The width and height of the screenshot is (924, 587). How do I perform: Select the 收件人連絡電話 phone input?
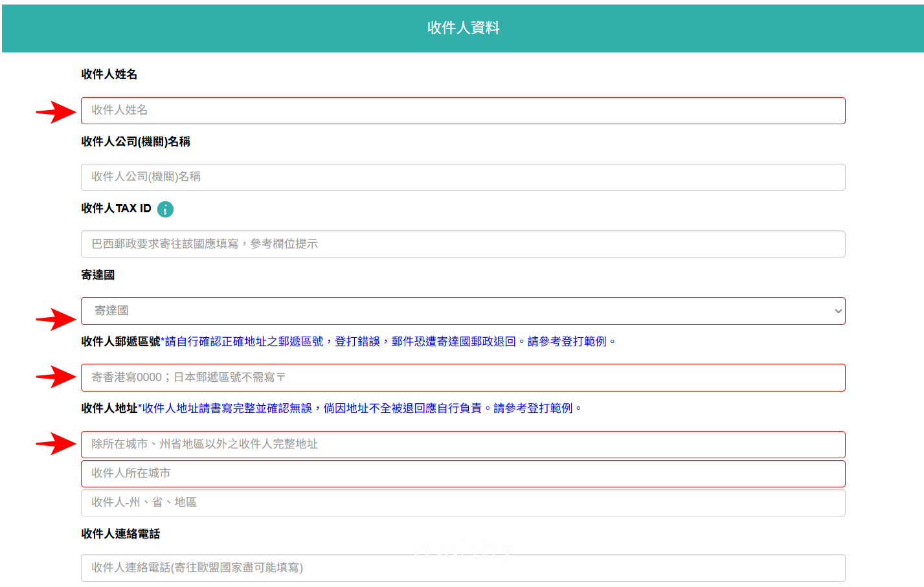[462, 568]
